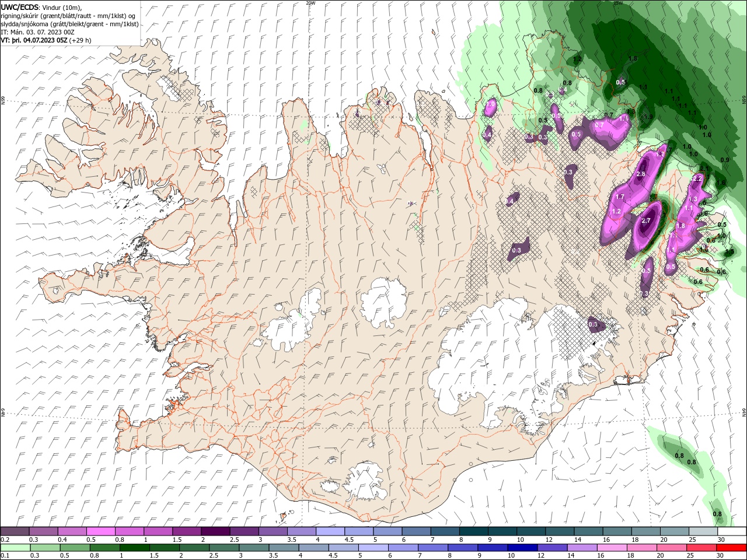The width and height of the screenshot is (747, 560).
Task: Pick the 16 light pink rain legend swatch
Action: [x=611, y=548]
